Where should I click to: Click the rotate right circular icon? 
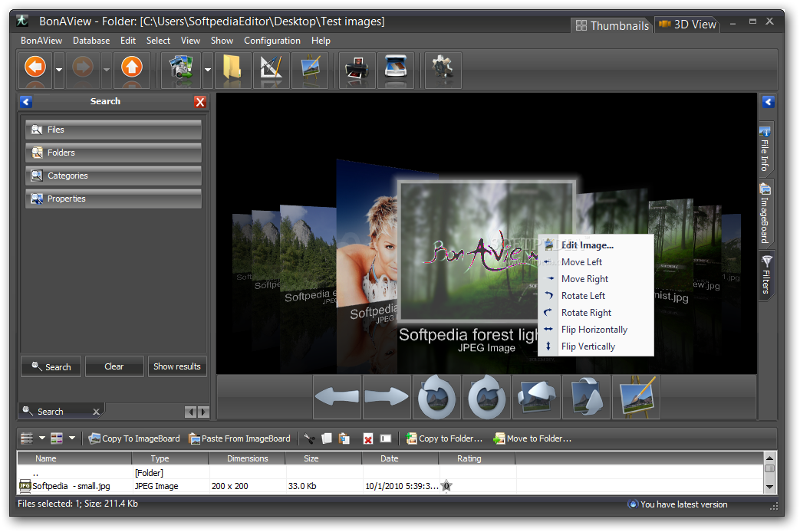point(487,397)
